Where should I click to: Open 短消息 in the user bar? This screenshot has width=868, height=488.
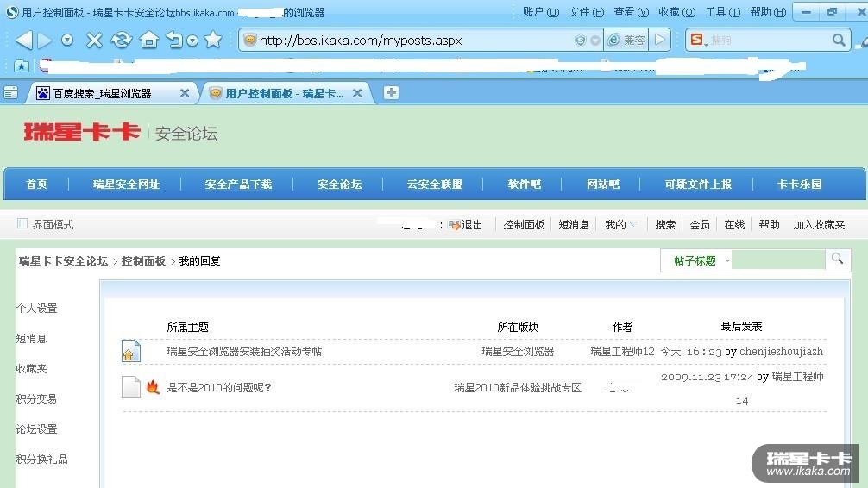pos(574,225)
